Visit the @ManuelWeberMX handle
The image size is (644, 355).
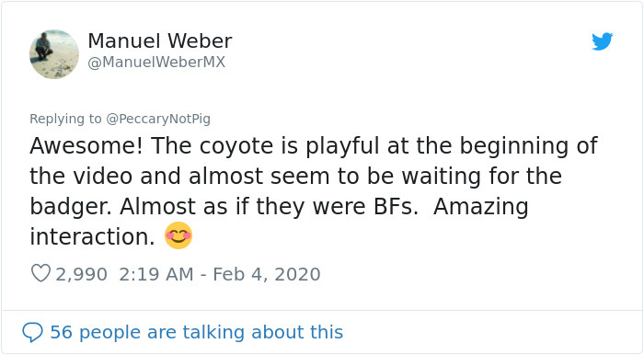pyautogui.click(x=156, y=62)
